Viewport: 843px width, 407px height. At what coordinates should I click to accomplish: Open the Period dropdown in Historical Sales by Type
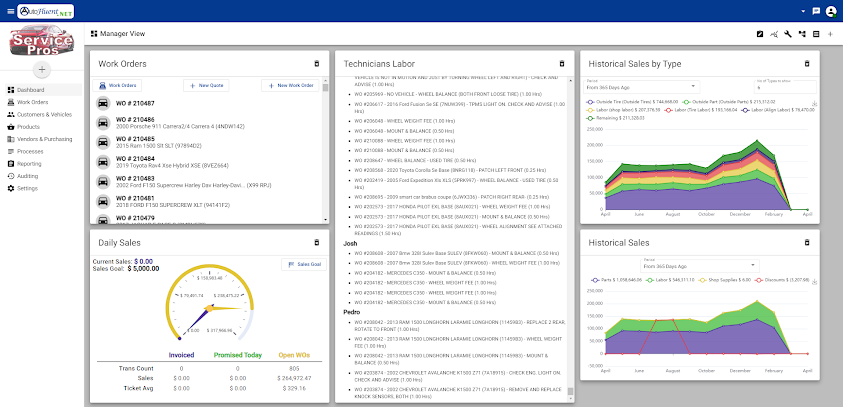point(641,87)
